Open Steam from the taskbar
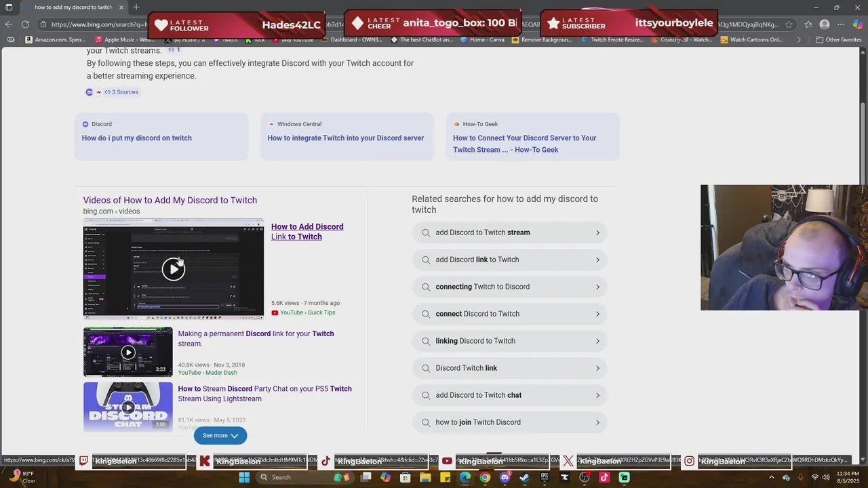 [524, 477]
